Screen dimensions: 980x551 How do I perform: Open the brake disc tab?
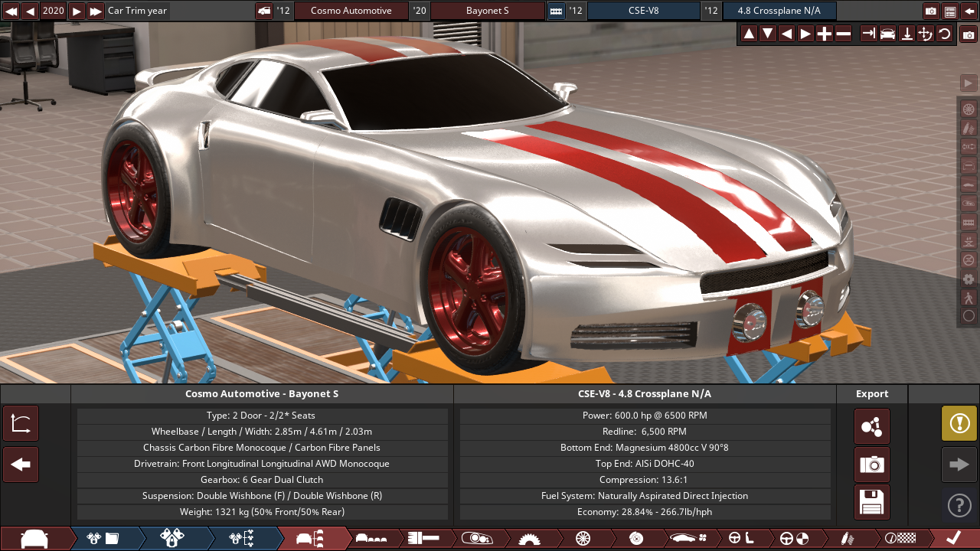635,538
